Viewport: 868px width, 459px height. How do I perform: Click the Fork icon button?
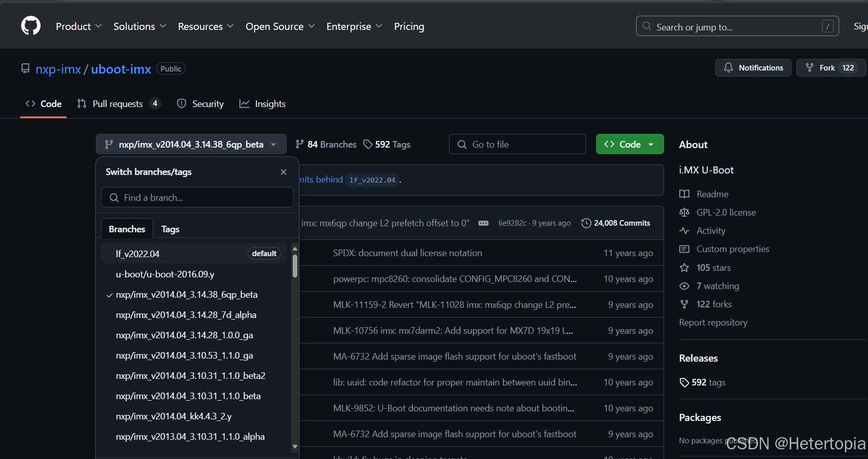coord(810,67)
